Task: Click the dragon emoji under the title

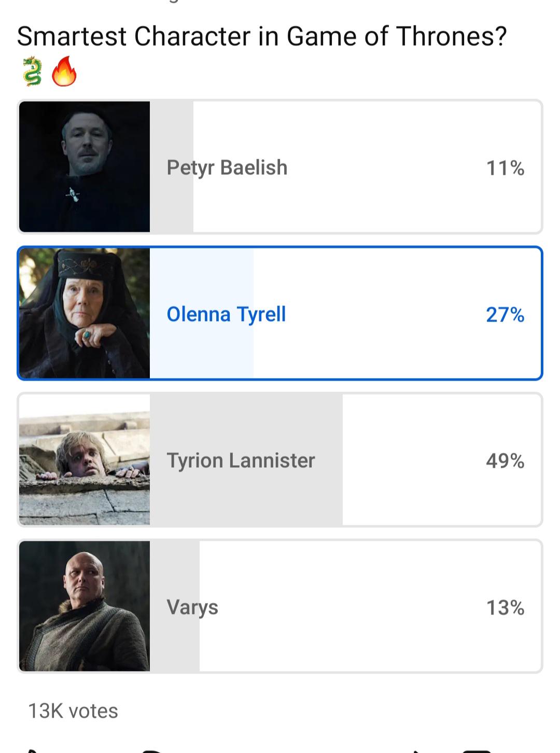Action: coord(32,71)
